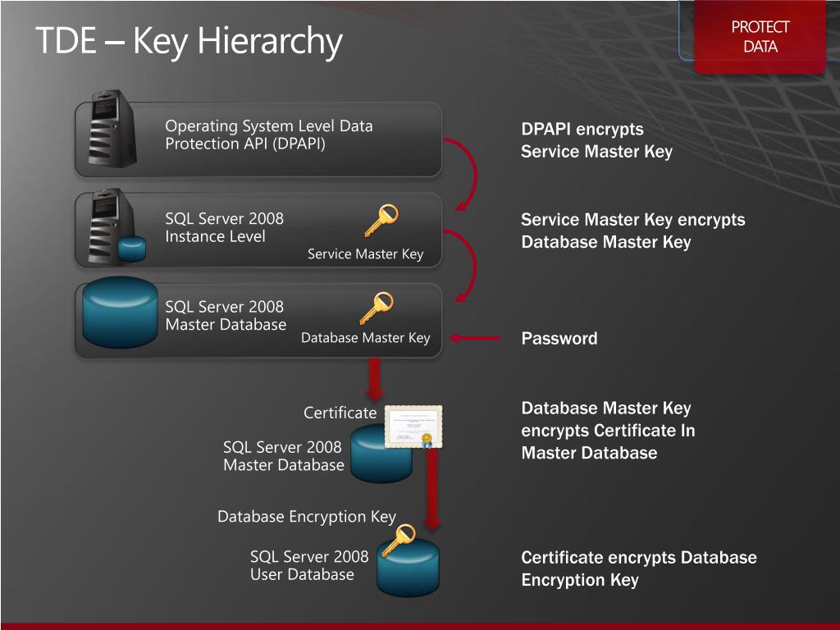840x630 pixels.
Task: Click the large blue database cylinder beside Master Database box
Action: [x=120, y=313]
